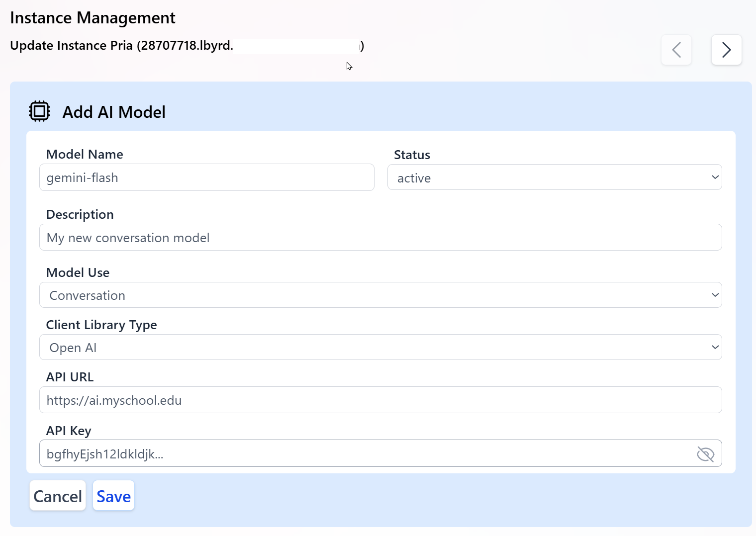Select the Add AI Model section header
Image resolution: width=756 pixels, height=536 pixels.
114,112
